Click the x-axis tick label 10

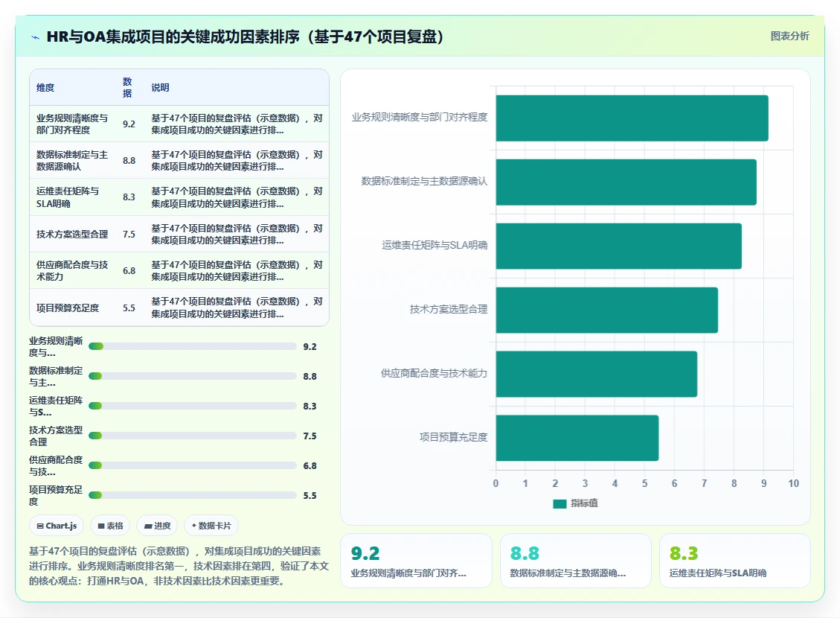[x=793, y=483]
